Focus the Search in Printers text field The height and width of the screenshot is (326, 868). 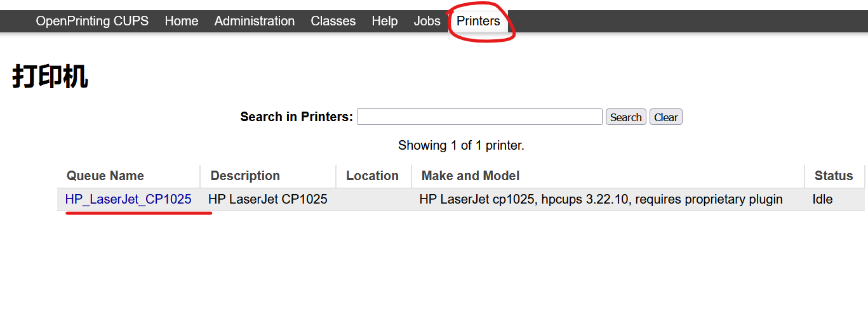click(x=479, y=117)
